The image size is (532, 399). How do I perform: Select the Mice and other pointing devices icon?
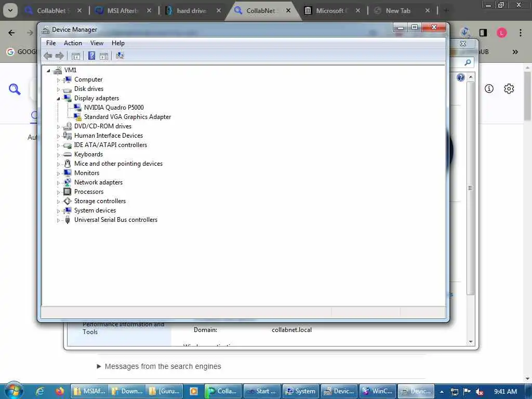tap(68, 164)
